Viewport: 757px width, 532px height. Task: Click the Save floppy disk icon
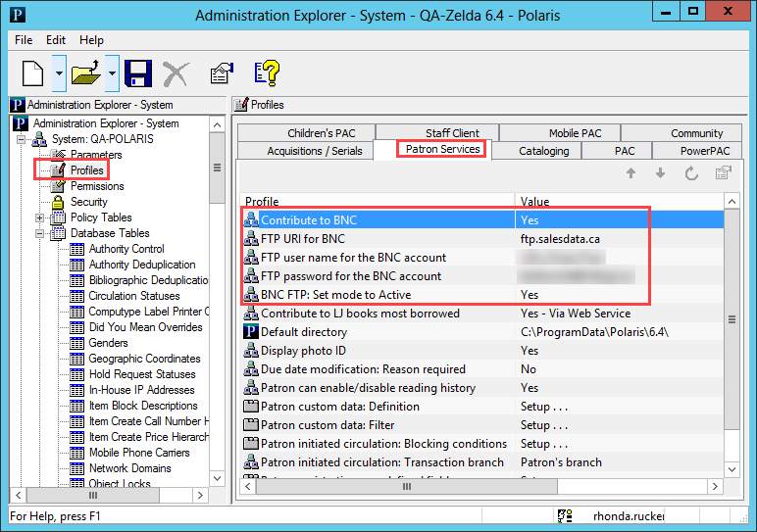pos(137,73)
